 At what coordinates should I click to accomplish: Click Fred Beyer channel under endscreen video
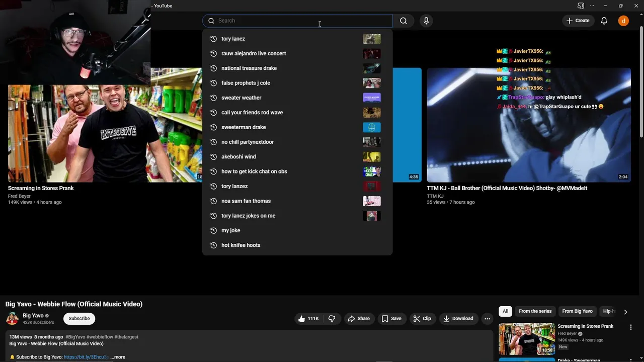click(x=19, y=196)
